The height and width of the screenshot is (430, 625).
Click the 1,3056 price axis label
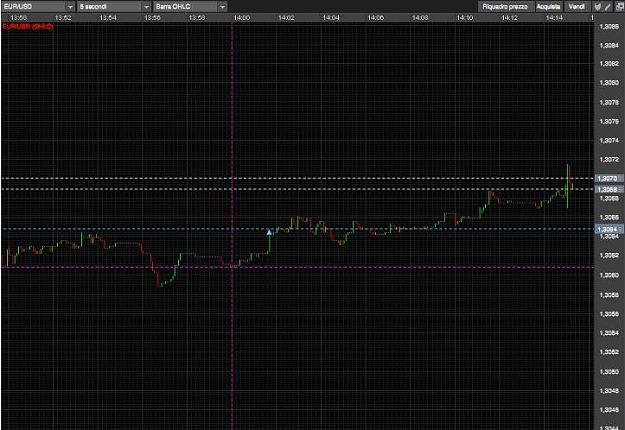pyautogui.click(x=609, y=314)
